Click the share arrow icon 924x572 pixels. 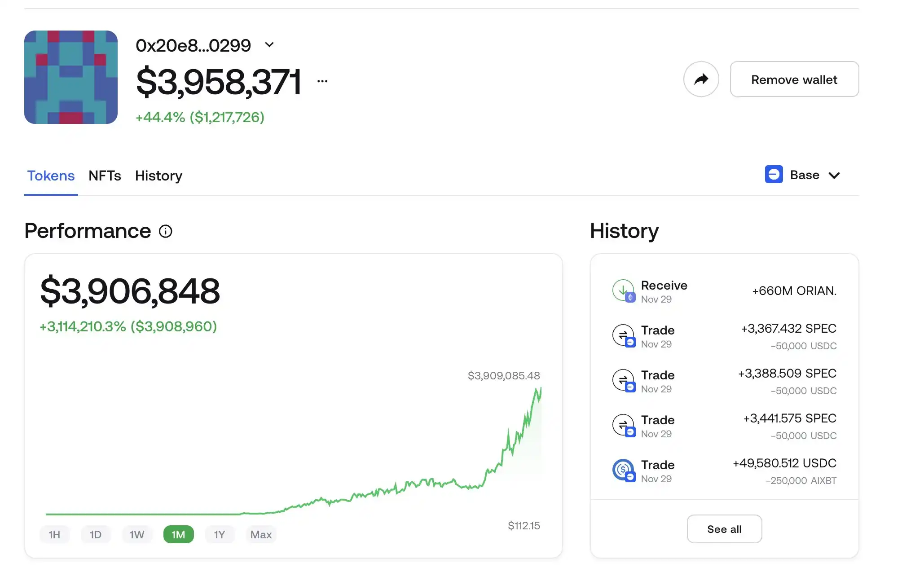coord(701,79)
